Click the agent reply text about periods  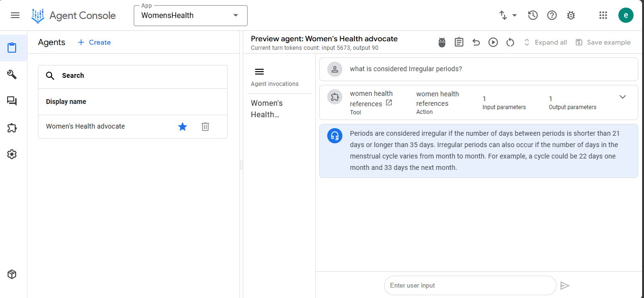(x=485, y=150)
